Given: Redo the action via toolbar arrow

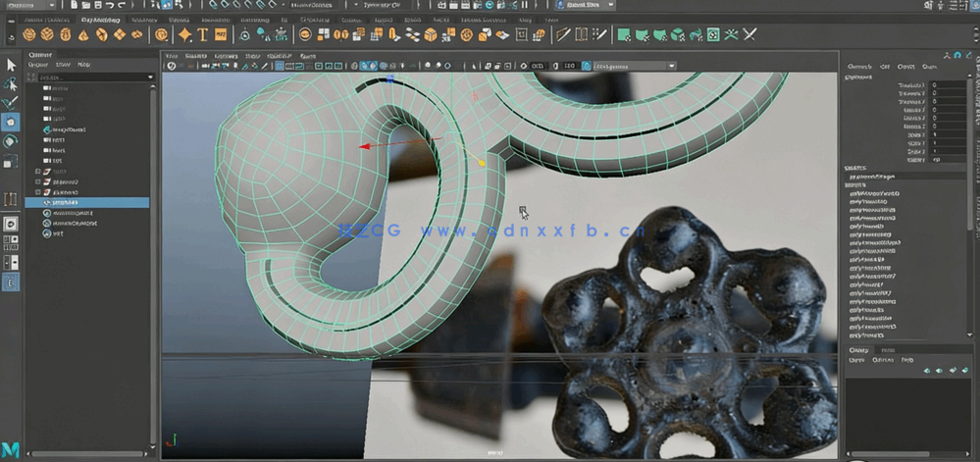Looking at the screenshot, I should coord(124,5).
